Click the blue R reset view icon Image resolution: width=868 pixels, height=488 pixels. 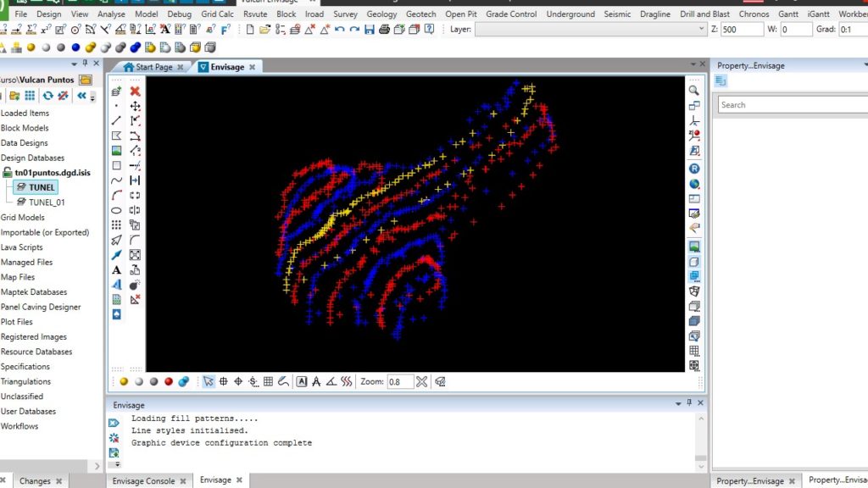(694, 169)
